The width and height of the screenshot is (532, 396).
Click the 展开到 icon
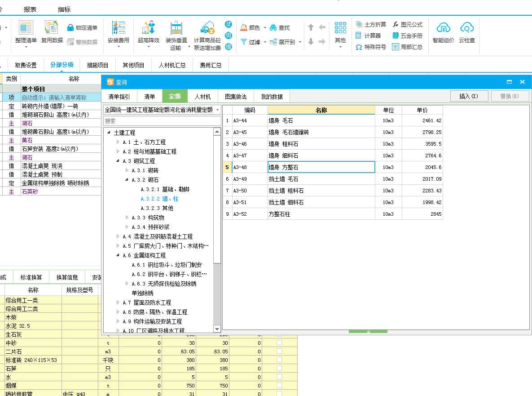273,42
